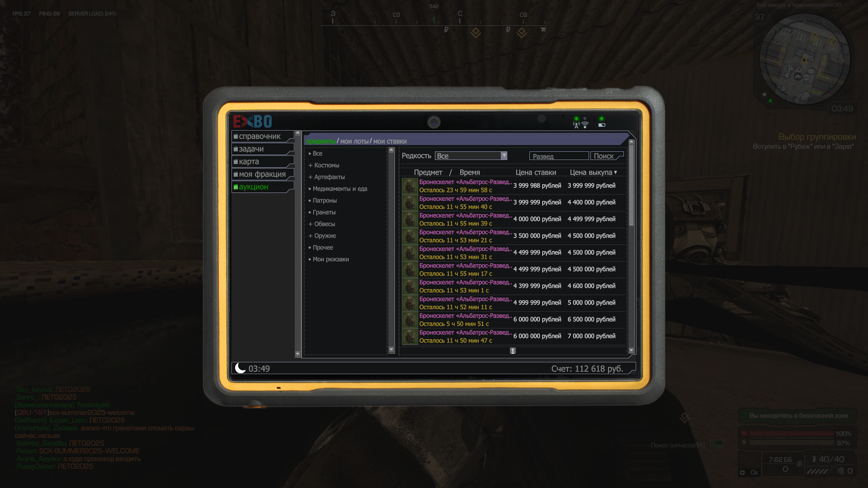Switch to the мои ставки tab

tap(390, 141)
